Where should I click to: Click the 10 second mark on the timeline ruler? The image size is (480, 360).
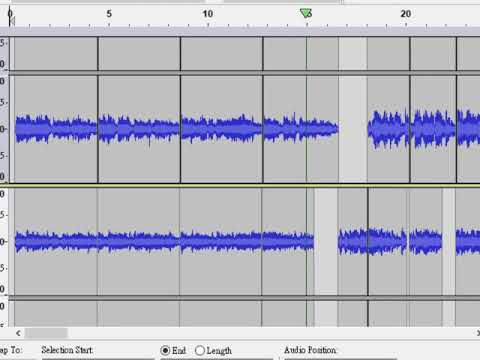pyautogui.click(x=208, y=14)
